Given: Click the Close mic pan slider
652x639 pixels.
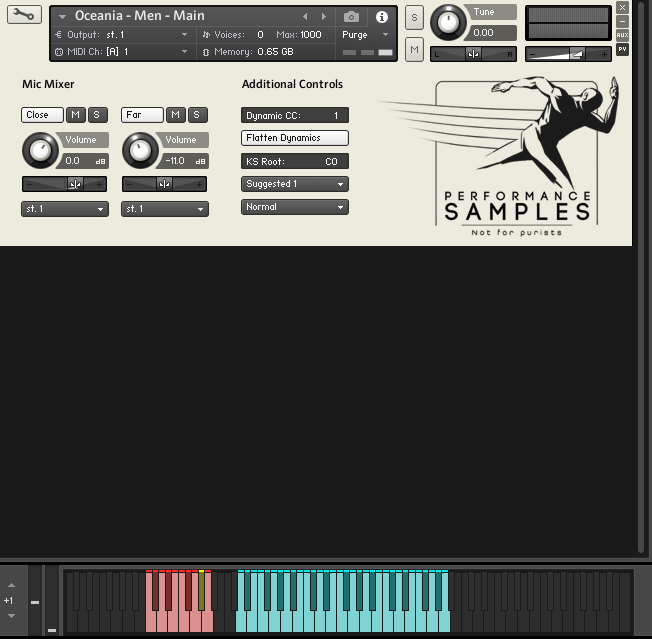Looking at the screenshot, I should pyautogui.click(x=64, y=184).
